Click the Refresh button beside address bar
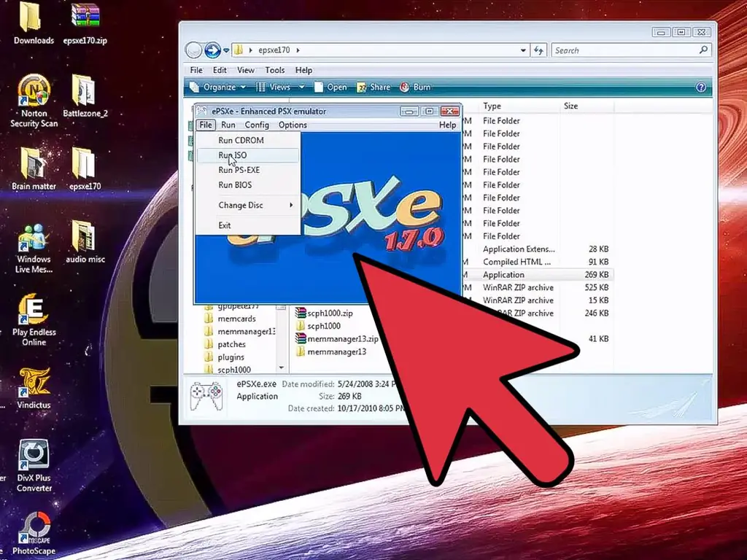The height and width of the screenshot is (560, 747). pos(539,50)
